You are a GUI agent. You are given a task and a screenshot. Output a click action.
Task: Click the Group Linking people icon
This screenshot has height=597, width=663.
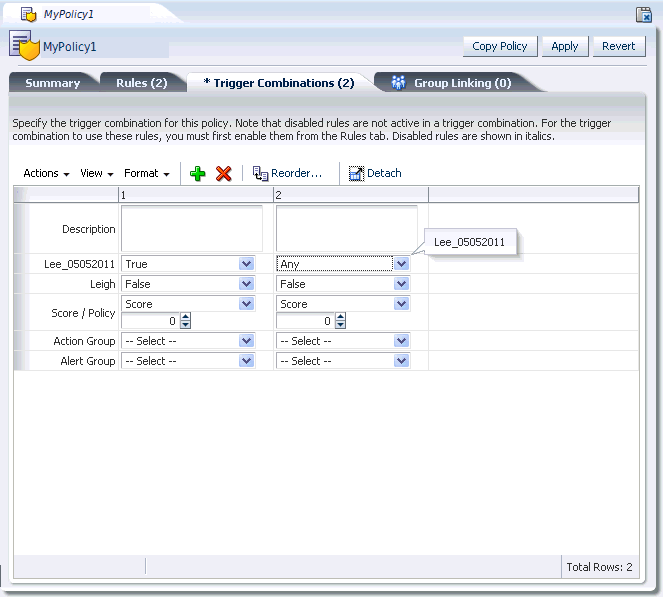coord(398,82)
